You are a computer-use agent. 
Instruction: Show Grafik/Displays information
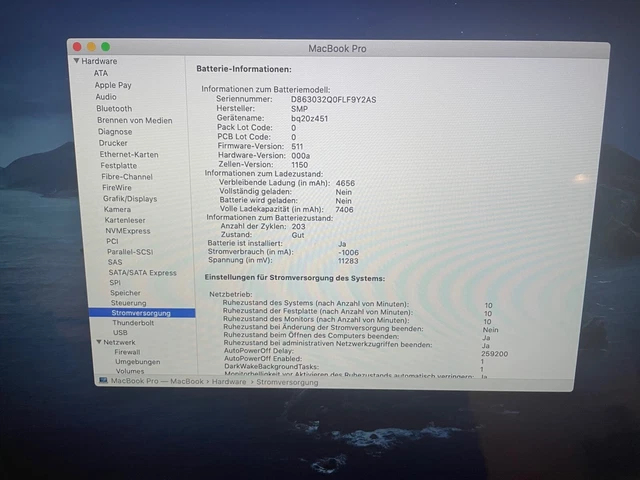tap(130, 199)
